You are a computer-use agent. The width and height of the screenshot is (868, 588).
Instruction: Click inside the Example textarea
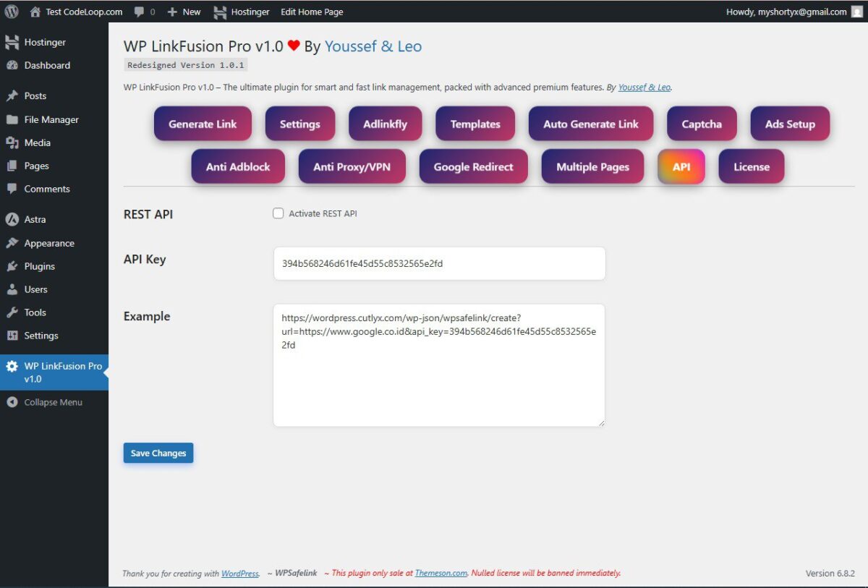click(x=439, y=365)
